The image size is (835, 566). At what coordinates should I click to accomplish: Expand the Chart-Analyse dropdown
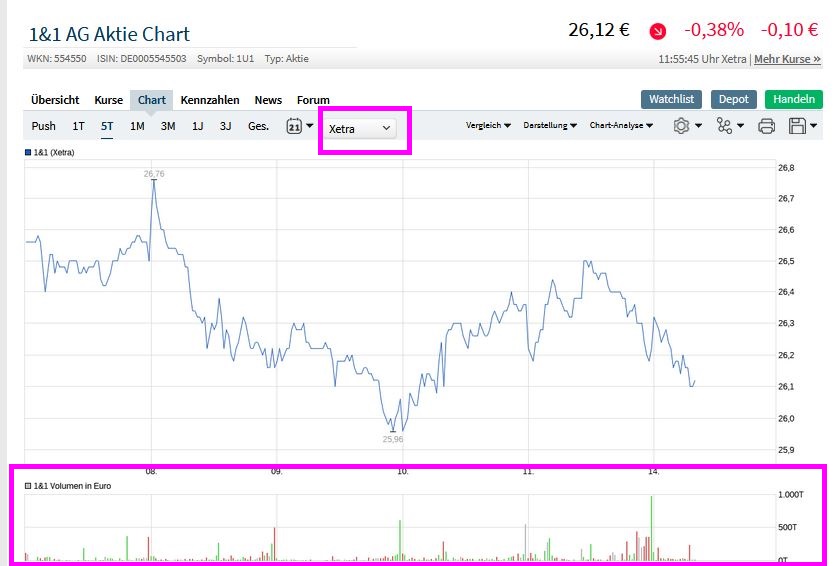point(621,125)
